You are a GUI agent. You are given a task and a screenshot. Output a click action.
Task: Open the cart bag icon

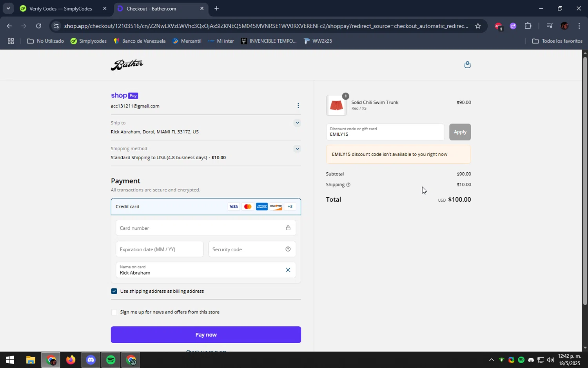[467, 65]
